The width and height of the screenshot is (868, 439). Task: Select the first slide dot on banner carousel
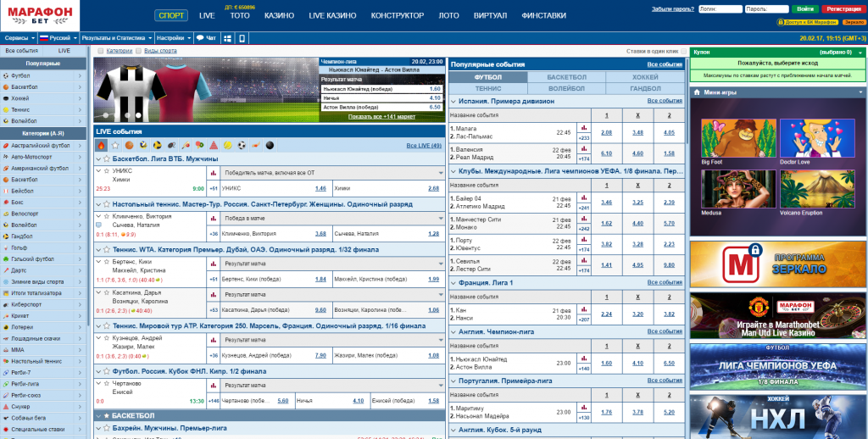click(106, 115)
